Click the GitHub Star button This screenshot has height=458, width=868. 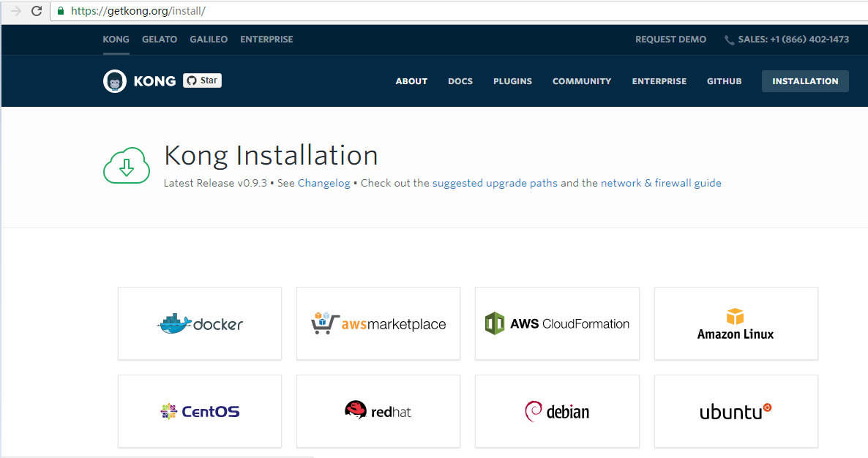202,80
